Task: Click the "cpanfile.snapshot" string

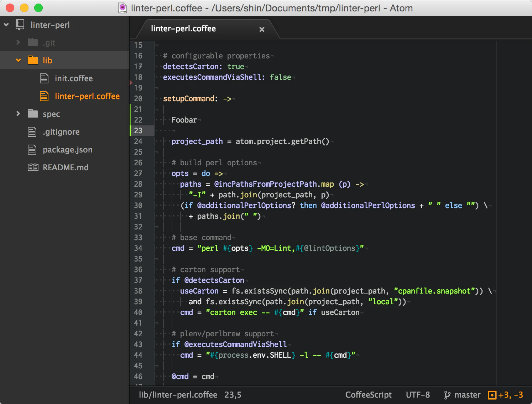Action: point(434,291)
